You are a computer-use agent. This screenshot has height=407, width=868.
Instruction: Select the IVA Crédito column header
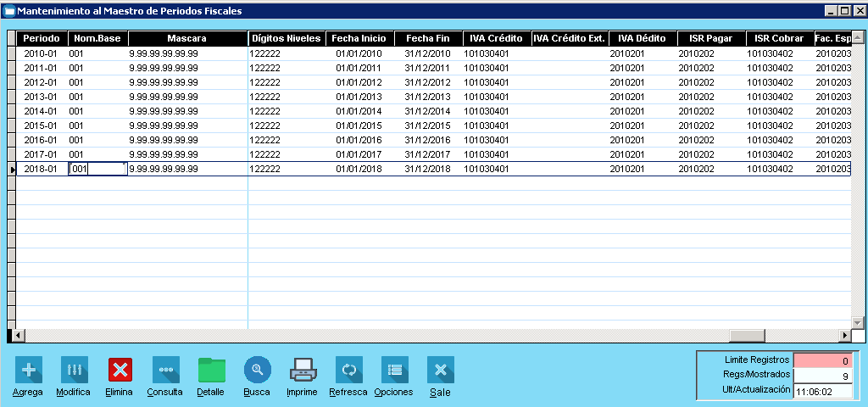[496, 39]
